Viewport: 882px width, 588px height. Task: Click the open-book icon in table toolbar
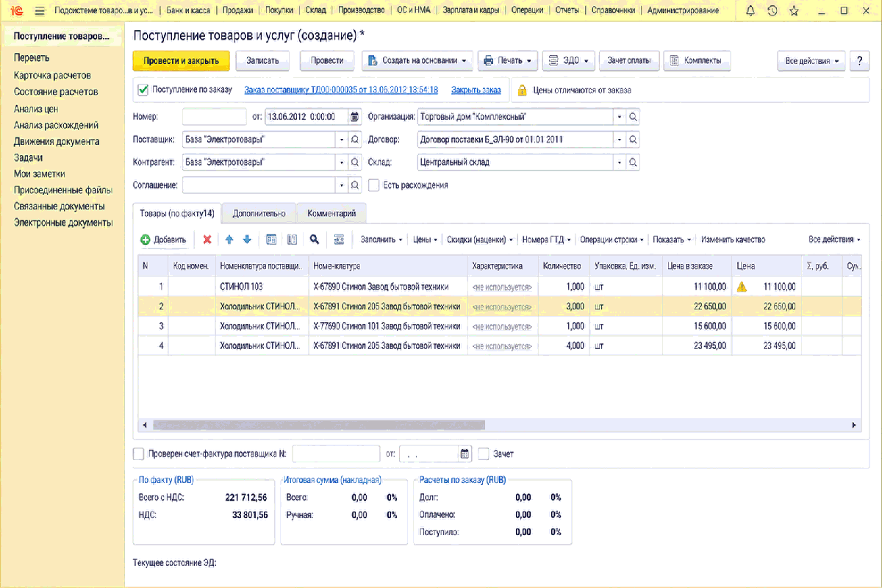tap(292, 240)
